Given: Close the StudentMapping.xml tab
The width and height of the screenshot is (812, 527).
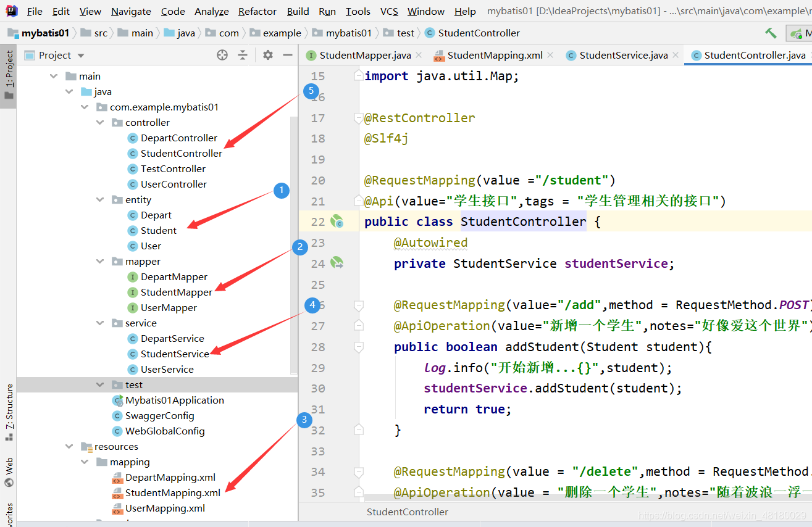Looking at the screenshot, I should pos(550,55).
